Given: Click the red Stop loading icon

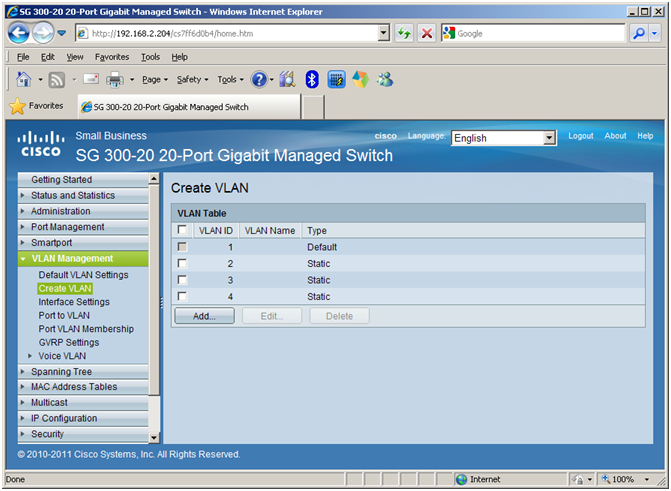Looking at the screenshot, I should tap(427, 33).
